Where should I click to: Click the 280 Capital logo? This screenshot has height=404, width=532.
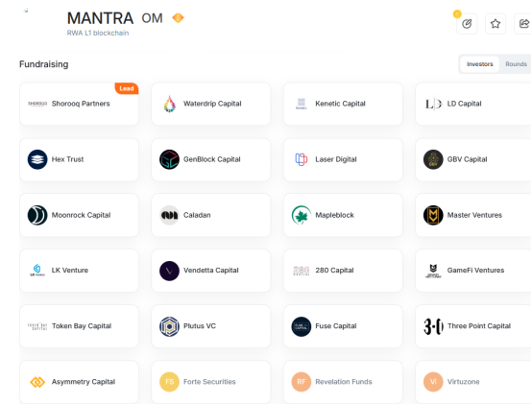coord(302,271)
